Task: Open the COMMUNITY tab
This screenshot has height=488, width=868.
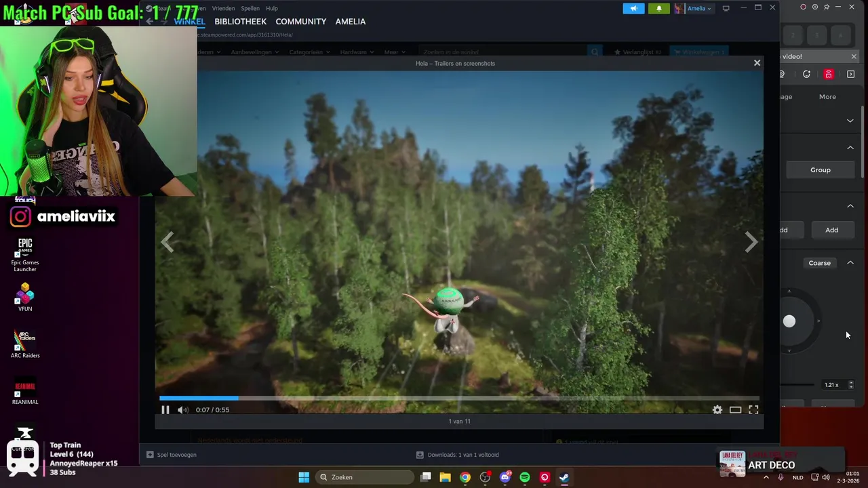Action: coord(301,22)
